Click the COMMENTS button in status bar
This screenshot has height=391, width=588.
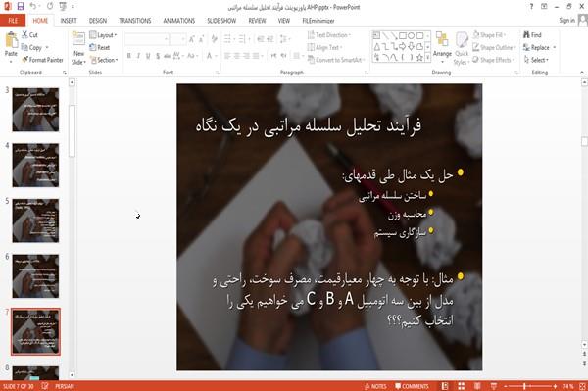(412, 386)
